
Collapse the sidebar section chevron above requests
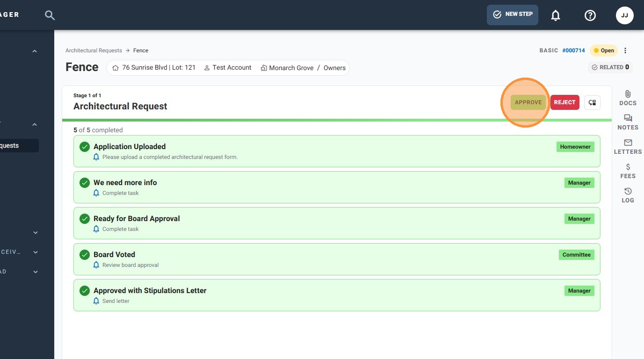(x=35, y=125)
